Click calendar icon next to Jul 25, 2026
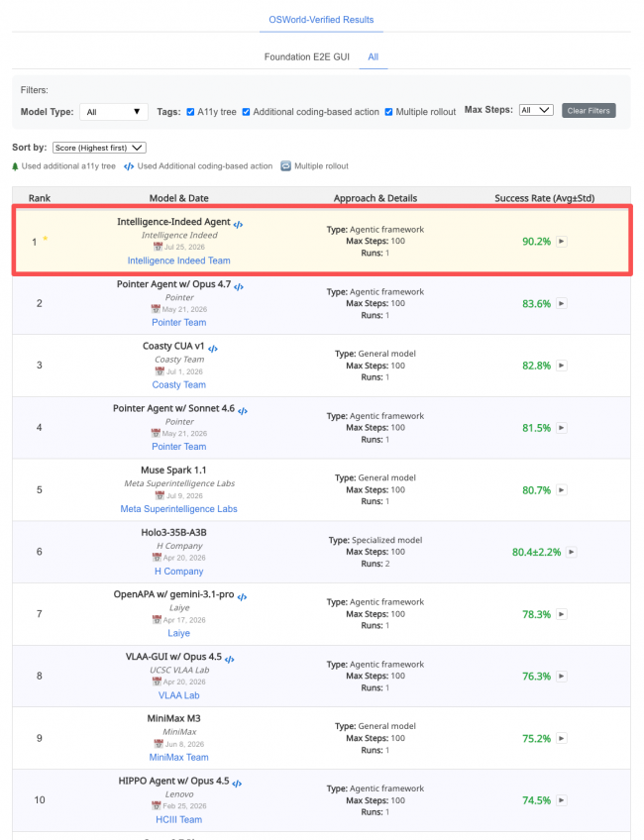Image resolution: width=644 pixels, height=840 pixels. [158, 247]
